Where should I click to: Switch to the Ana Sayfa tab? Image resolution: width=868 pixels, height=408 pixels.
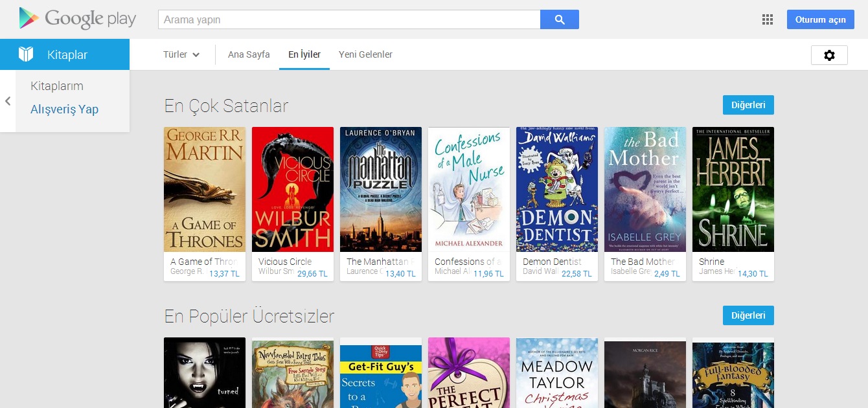[249, 54]
